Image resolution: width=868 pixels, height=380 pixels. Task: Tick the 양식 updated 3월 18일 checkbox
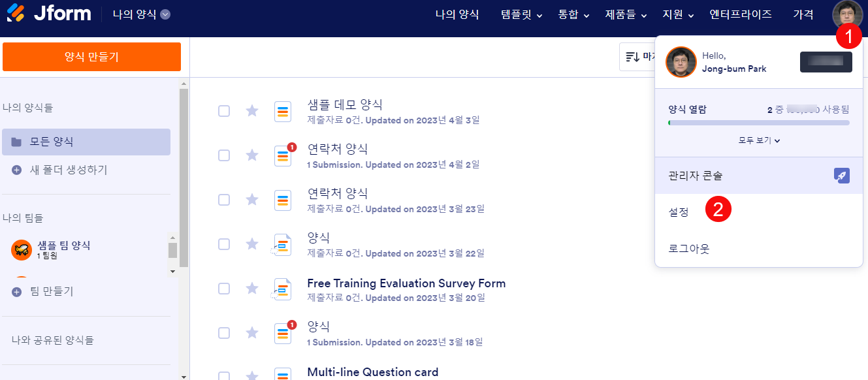click(x=224, y=333)
